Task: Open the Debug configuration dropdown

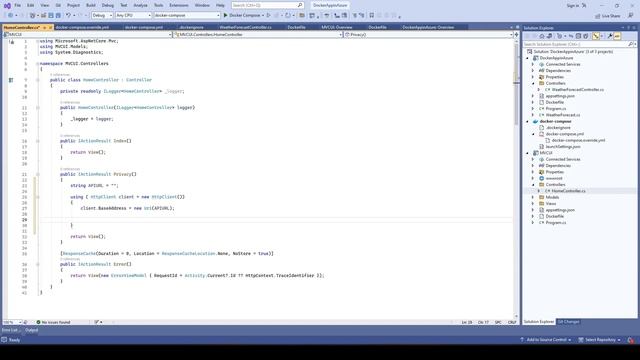Action: pos(102,15)
